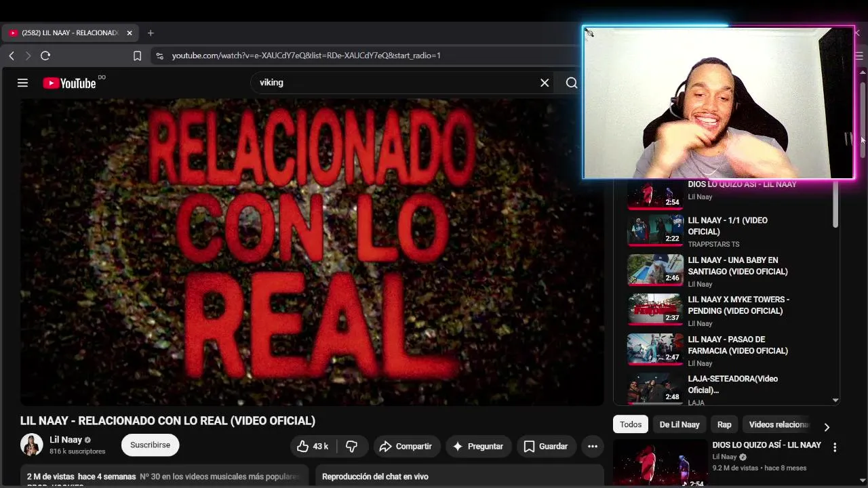The width and height of the screenshot is (868, 488).
Task: Open DIOS LO QUIZO ASÍ title in playlist
Action: point(742,184)
